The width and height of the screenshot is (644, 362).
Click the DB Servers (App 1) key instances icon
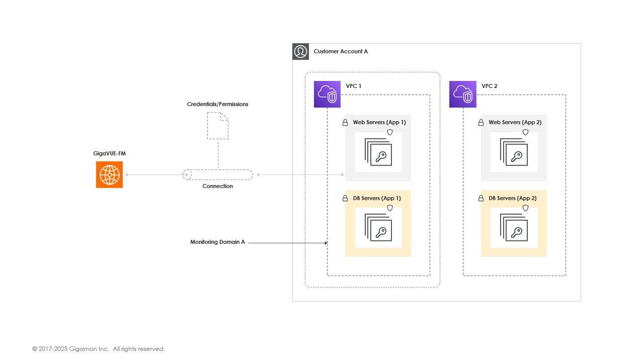(378, 228)
